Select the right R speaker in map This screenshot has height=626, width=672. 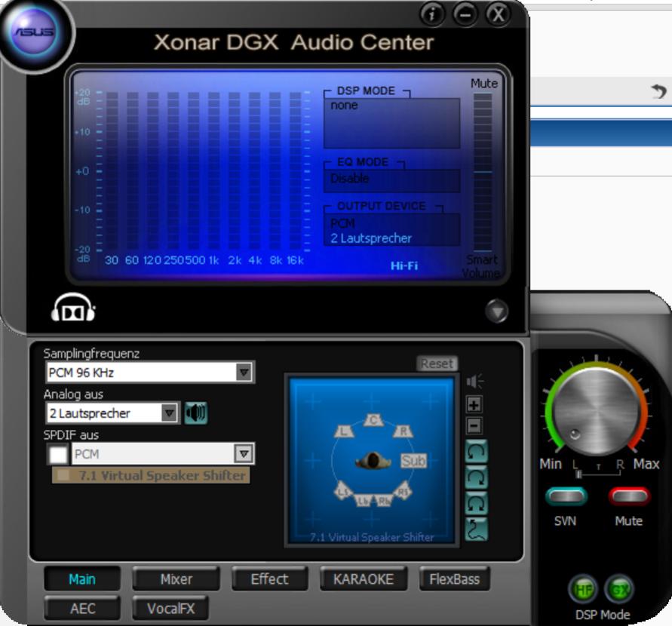[404, 431]
